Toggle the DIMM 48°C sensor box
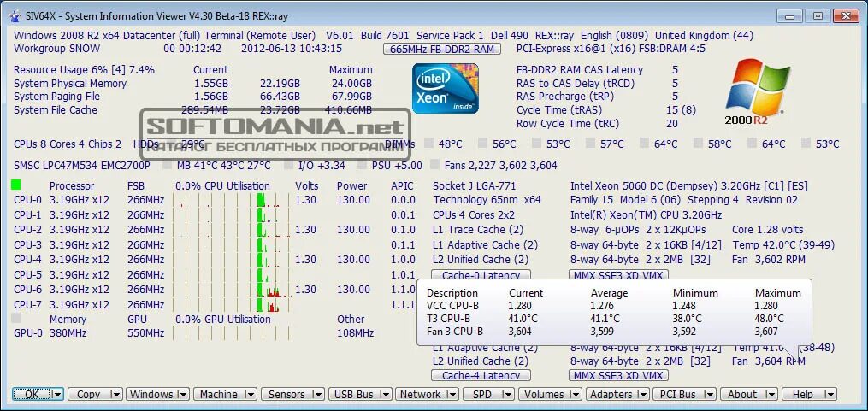Image resolution: width=868 pixels, height=411 pixels. 429,144
